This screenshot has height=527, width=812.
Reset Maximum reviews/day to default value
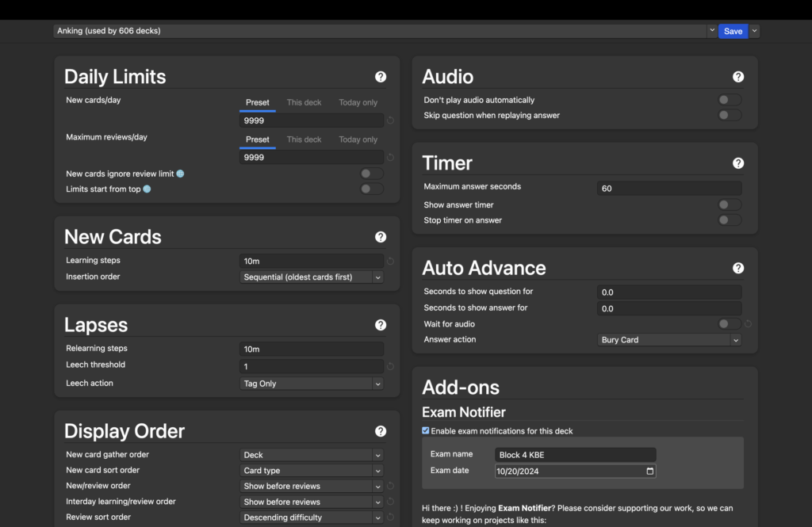point(390,158)
